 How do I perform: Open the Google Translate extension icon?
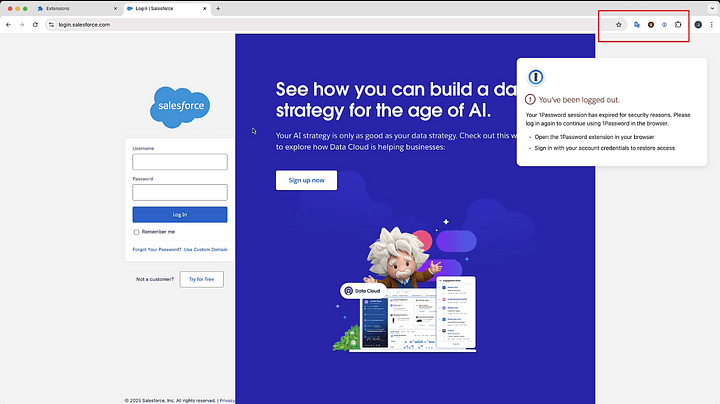click(637, 25)
